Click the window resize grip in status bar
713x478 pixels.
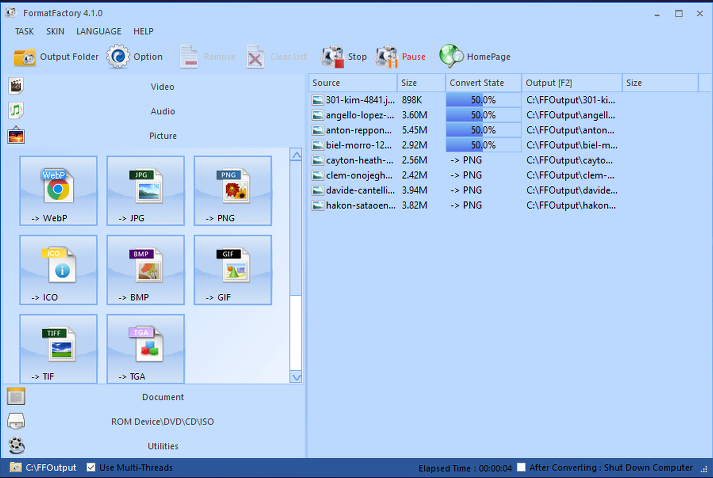(704, 469)
